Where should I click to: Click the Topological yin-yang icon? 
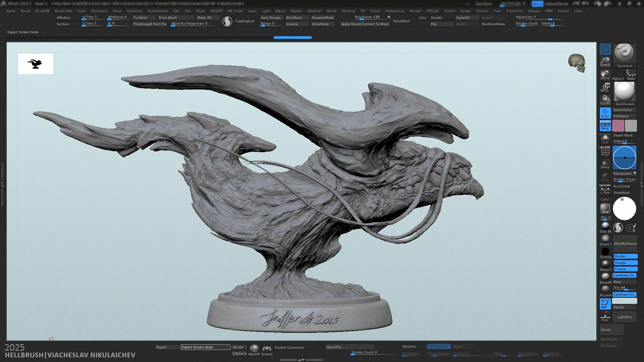[x=227, y=21]
